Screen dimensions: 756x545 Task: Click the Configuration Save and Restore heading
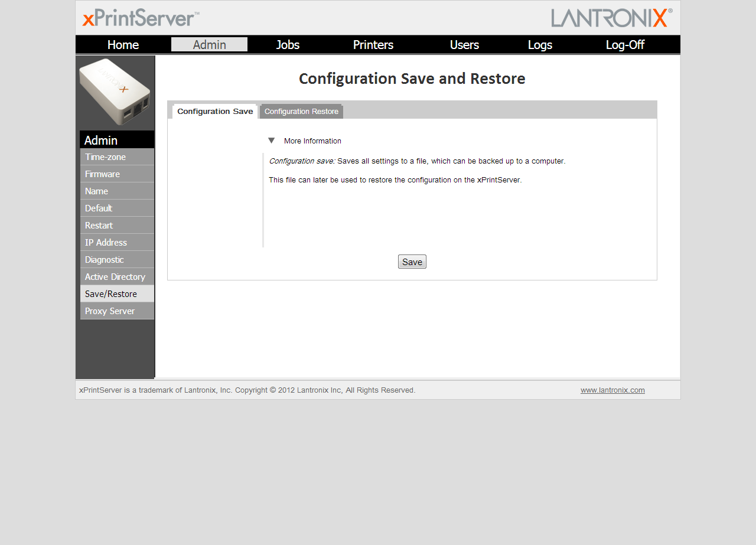coord(412,79)
